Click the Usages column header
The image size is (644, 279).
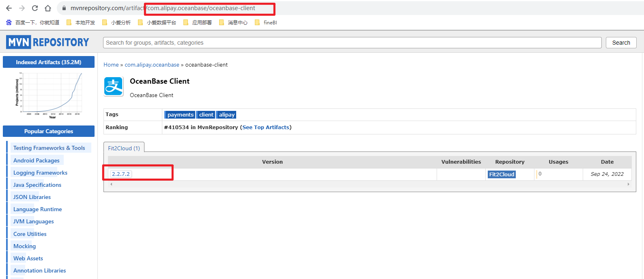[x=558, y=162]
